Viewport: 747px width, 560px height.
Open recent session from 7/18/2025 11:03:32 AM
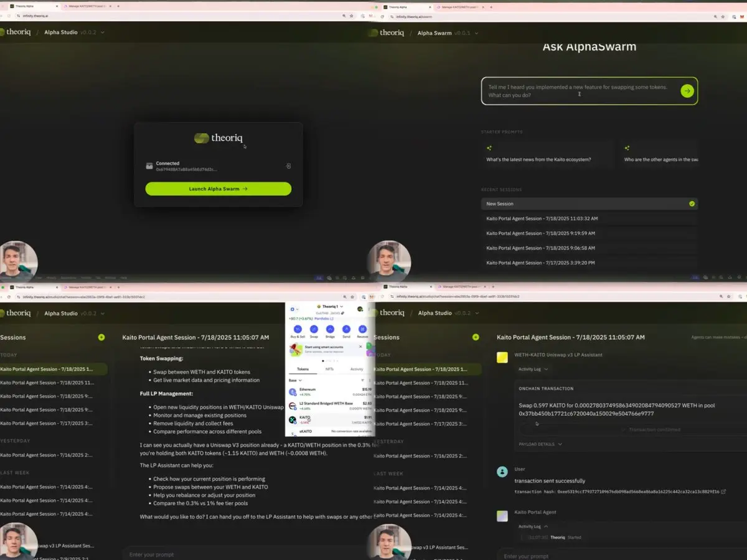point(590,218)
